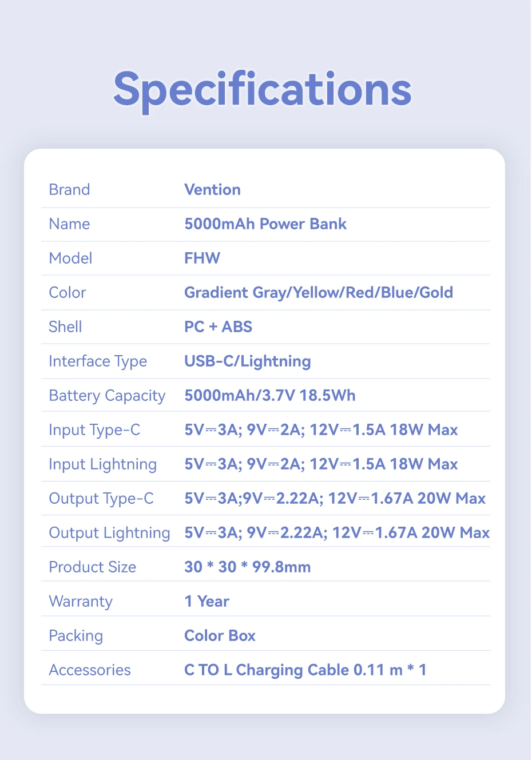Select the Vention brand value

click(x=212, y=189)
